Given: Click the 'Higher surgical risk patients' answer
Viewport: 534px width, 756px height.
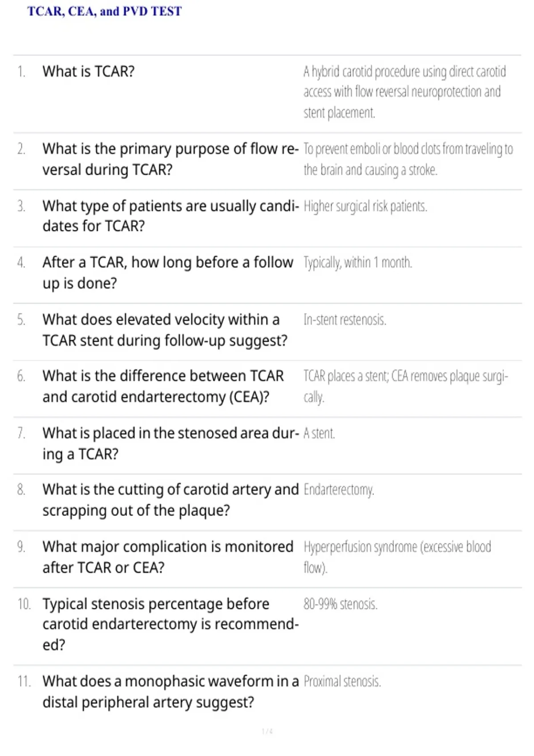Looking at the screenshot, I should (365, 206).
